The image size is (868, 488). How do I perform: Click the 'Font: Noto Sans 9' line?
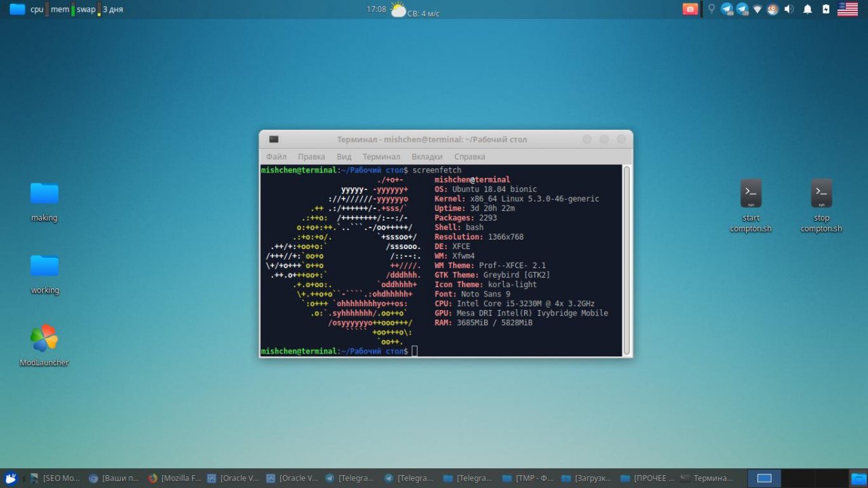[x=473, y=294]
